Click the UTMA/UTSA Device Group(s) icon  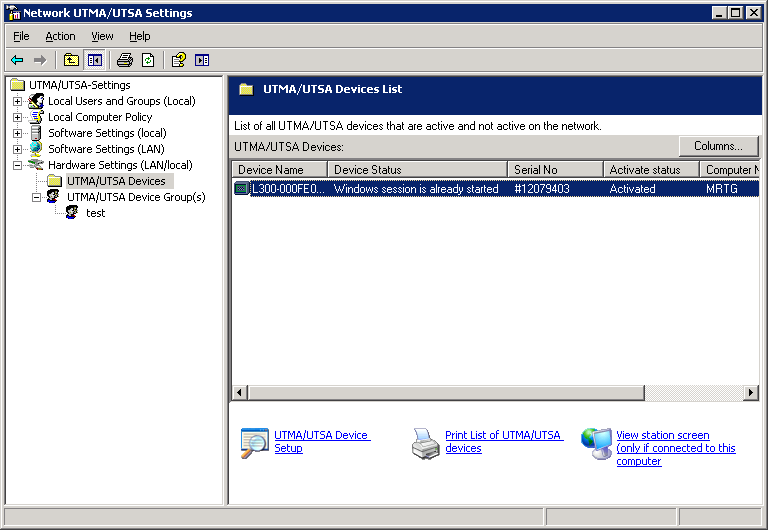pyautogui.click(x=53, y=197)
